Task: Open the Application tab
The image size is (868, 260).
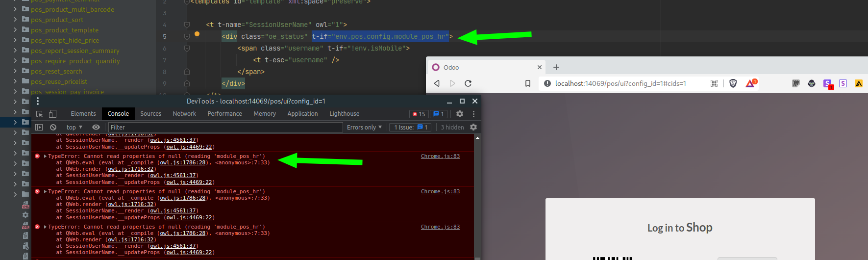Action: (x=302, y=114)
